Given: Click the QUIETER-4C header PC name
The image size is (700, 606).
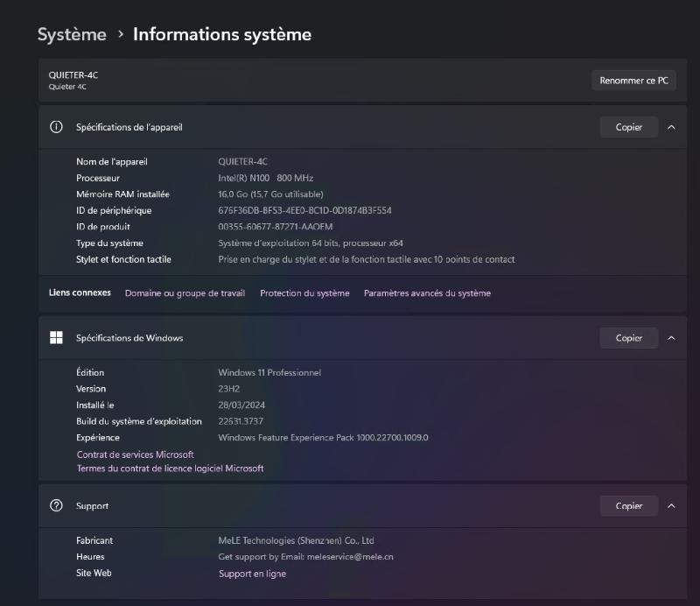Looking at the screenshot, I should (73, 75).
